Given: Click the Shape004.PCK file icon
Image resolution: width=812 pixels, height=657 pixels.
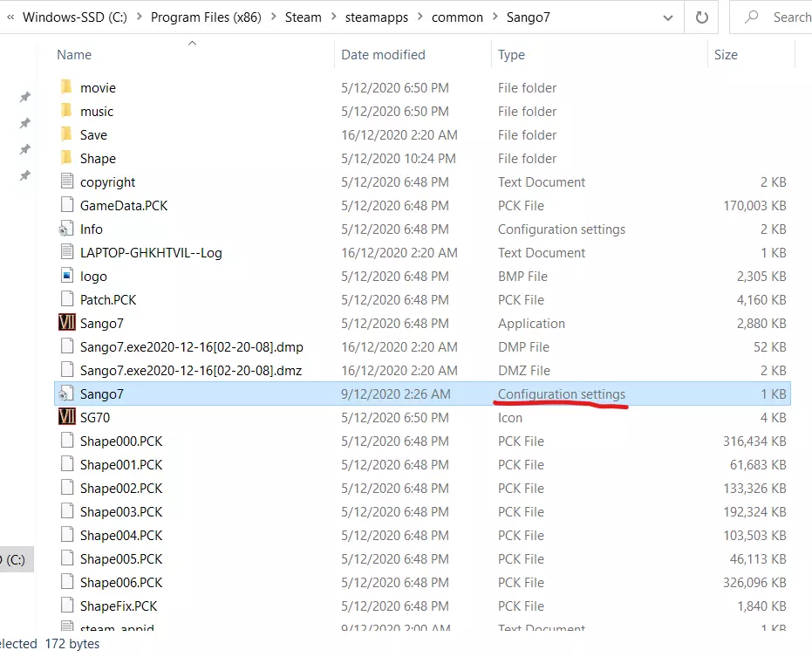Looking at the screenshot, I should pos(67,535).
